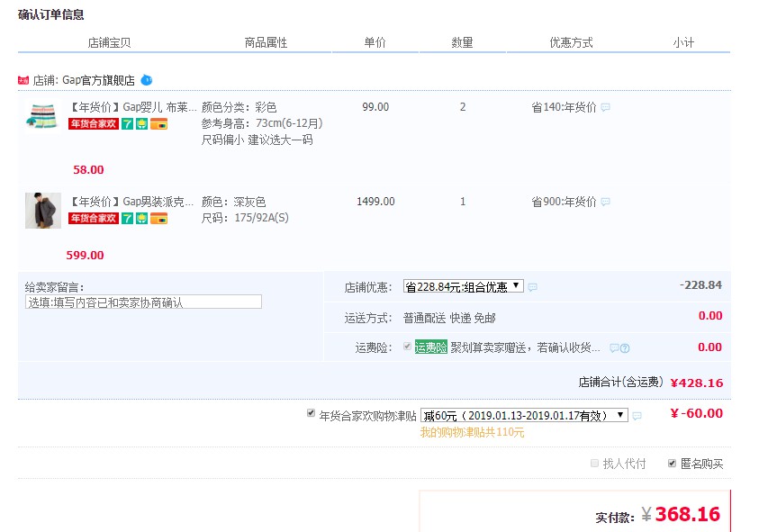Click the 店铺宝贝 column header

[x=109, y=42]
